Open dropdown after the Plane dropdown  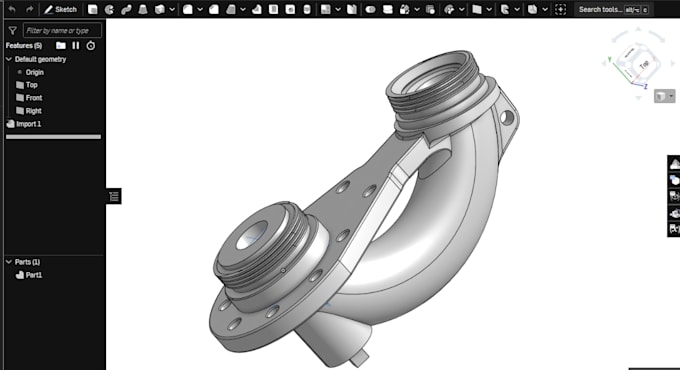point(517,9)
